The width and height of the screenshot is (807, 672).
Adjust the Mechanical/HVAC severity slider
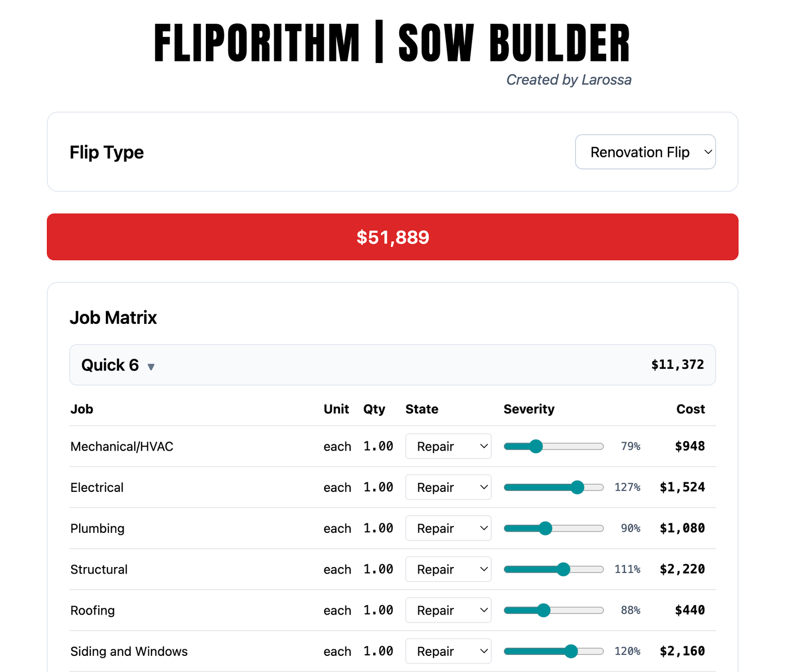pos(536,446)
